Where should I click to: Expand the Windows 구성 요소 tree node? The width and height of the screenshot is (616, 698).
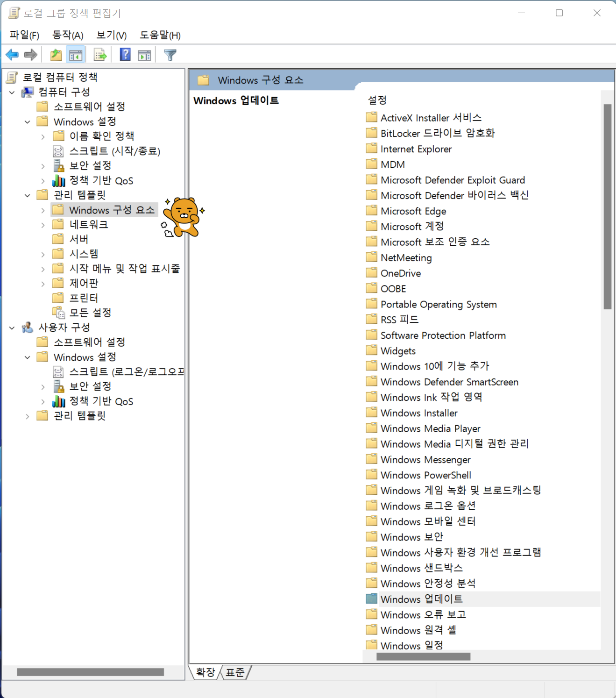[43, 211]
